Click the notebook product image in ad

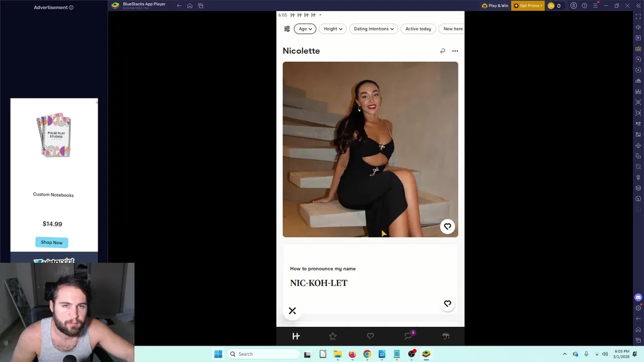[54, 136]
